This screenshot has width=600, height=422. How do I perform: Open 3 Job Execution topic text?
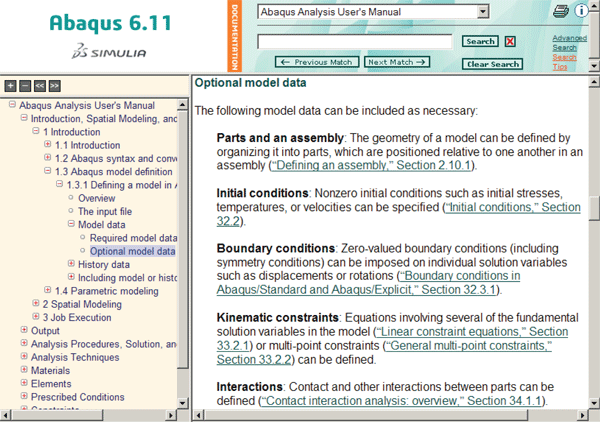click(77, 318)
